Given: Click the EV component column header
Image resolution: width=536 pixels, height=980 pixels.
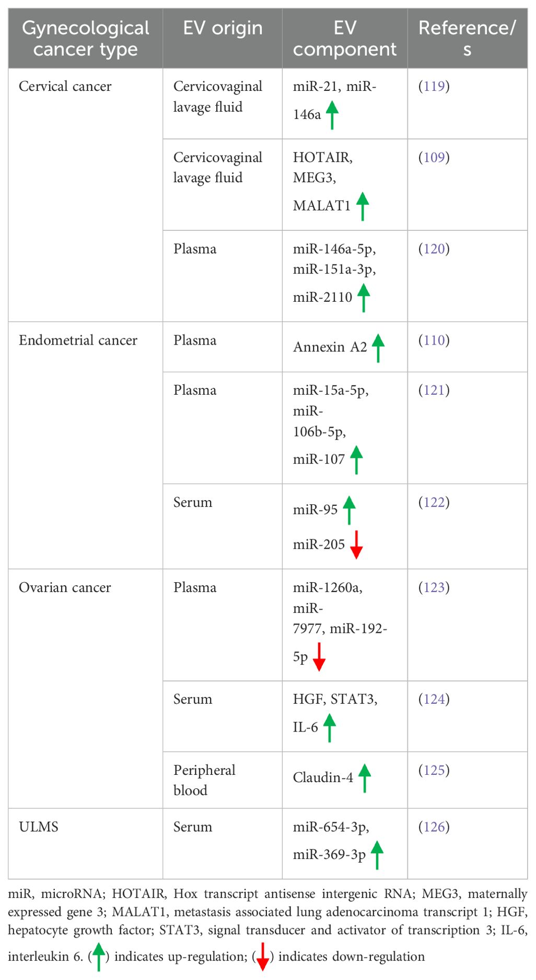Looking at the screenshot, I should [345, 39].
